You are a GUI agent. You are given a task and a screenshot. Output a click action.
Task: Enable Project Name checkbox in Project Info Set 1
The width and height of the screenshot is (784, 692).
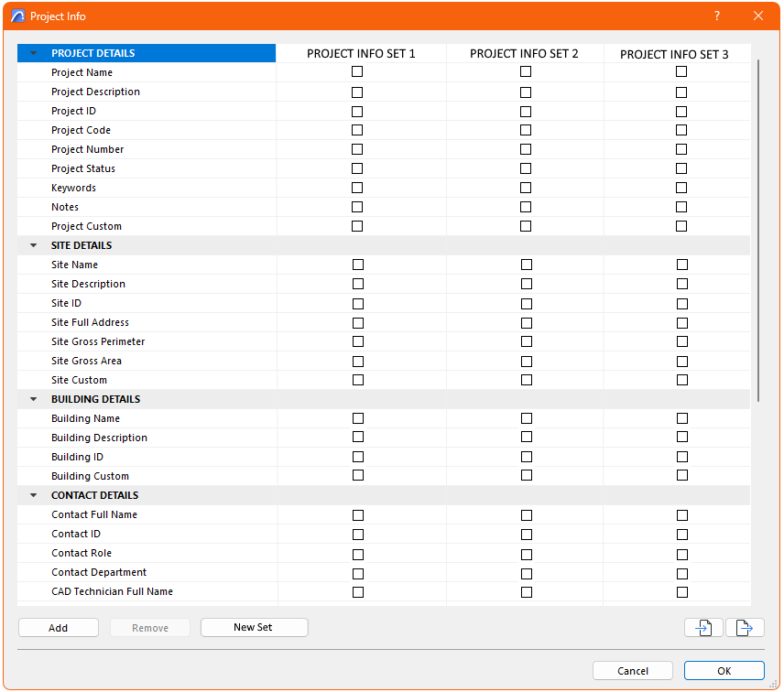(357, 72)
